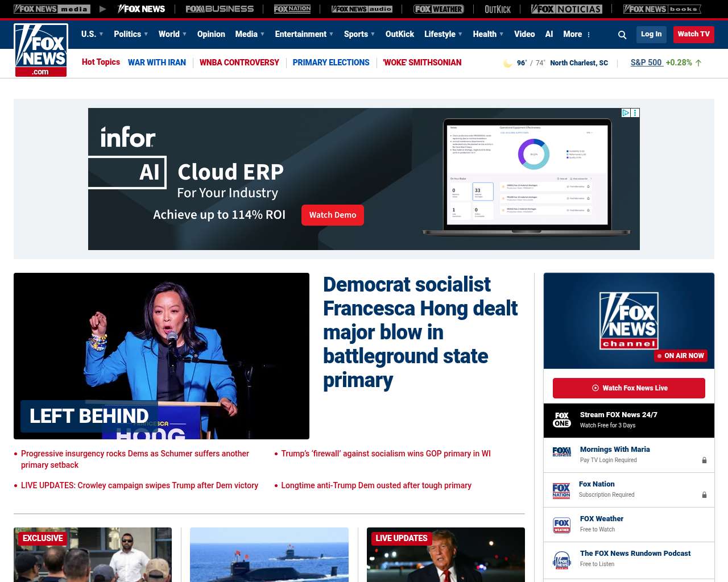This screenshot has width=728, height=582.
Task: Click the Fox Business icon beside Mornings With Maria
Action: point(562,452)
